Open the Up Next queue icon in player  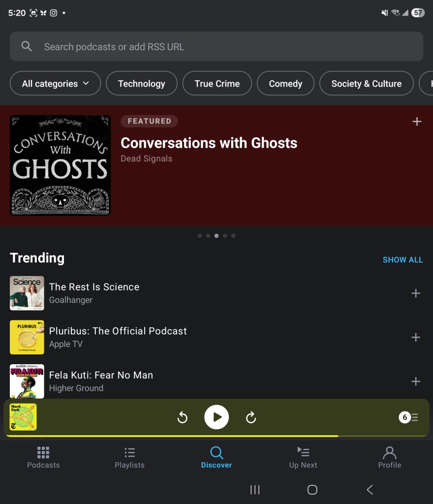click(x=409, y=417)
